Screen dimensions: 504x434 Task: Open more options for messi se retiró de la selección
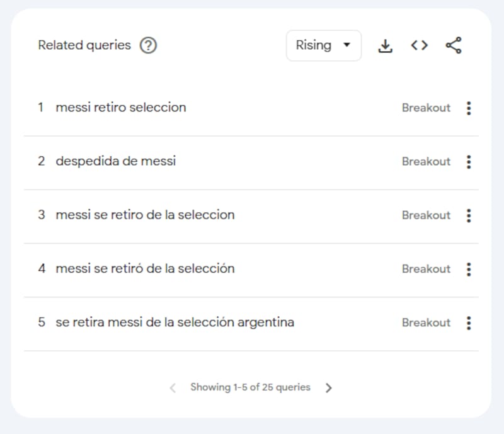pyautogui.click(x=469, y=269)
